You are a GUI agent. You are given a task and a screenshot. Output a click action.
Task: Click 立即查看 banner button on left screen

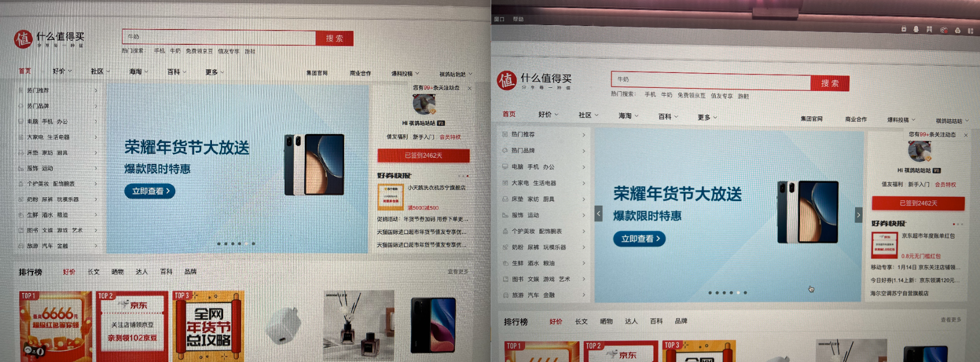(x=150, y=191)
